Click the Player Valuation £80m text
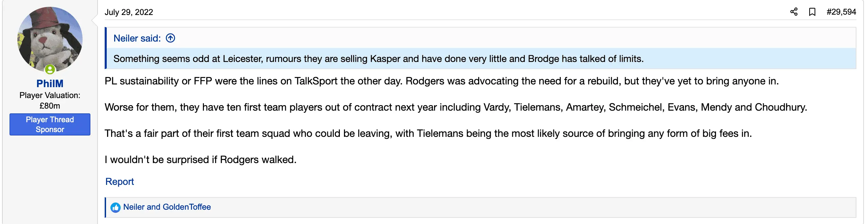 tap(50, 100)
